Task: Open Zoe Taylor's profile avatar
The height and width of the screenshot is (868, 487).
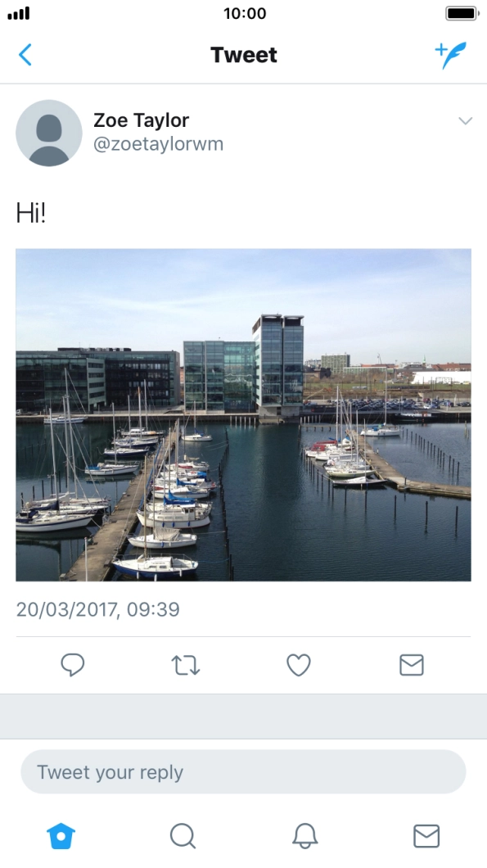Action: coord(49,133)
